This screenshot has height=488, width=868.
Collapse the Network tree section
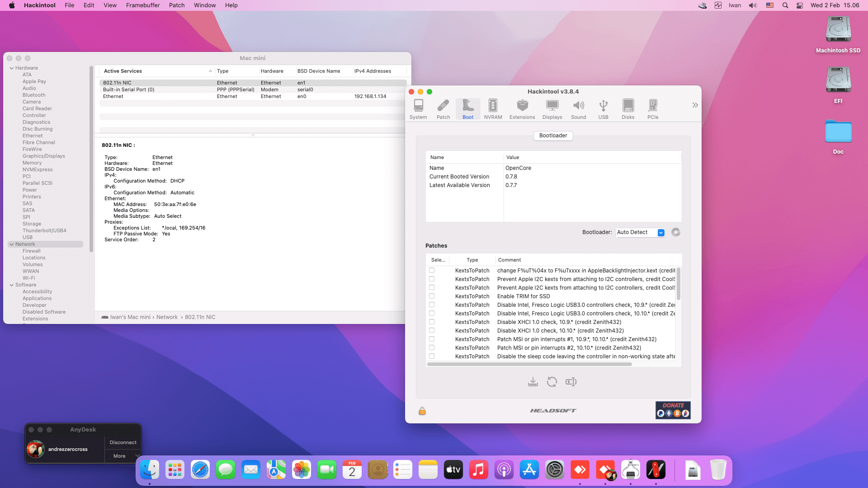pos(12,244)
